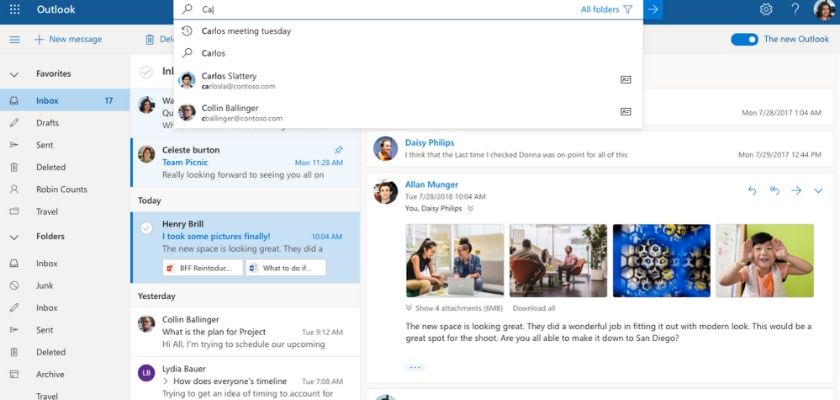Reply to Allan Munger's message
This screenshot has height=400, width=840.
pyautogui.click(x=752, y=191)
